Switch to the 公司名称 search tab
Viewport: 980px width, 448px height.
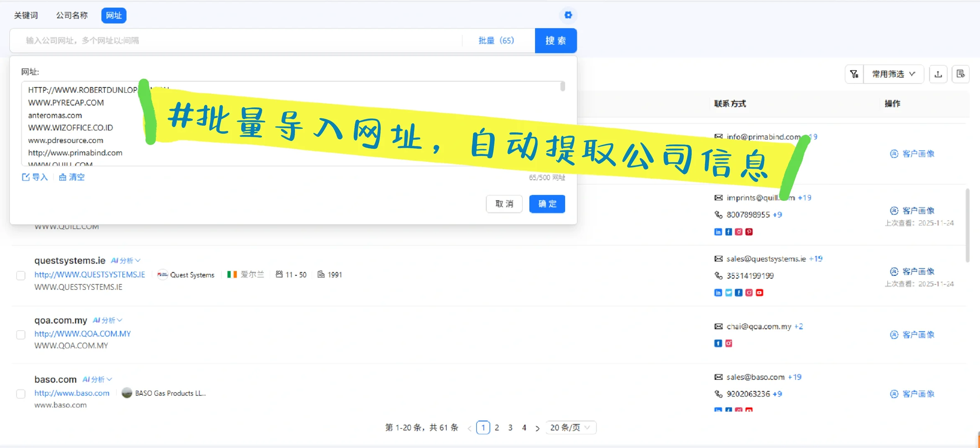(x=72, y=15)
